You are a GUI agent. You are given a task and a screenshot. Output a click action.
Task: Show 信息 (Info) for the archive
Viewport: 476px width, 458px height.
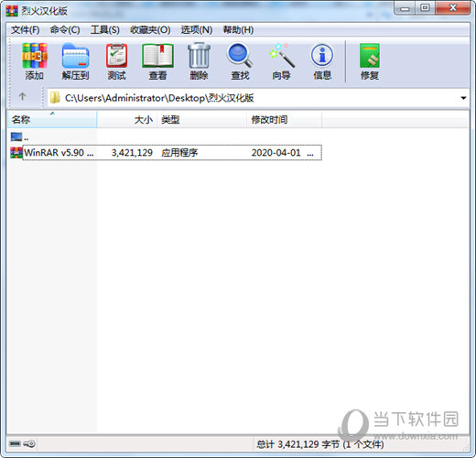click(x=322, y=61)
